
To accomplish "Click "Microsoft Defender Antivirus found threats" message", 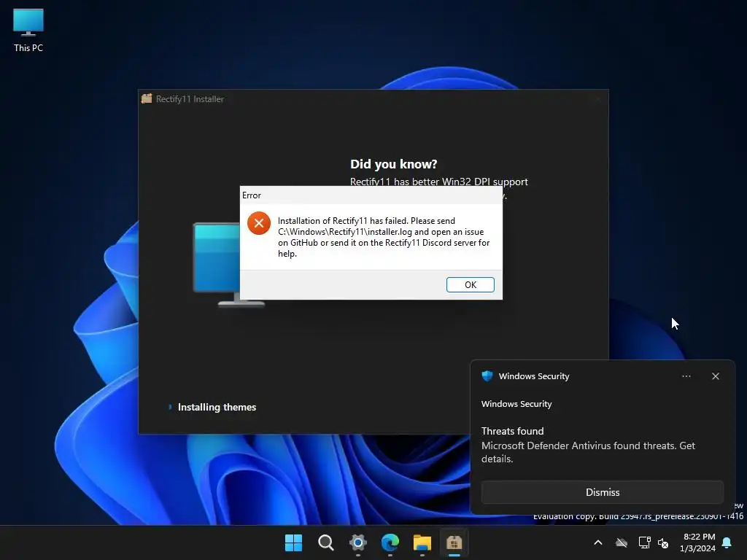I will pos(588,452).
